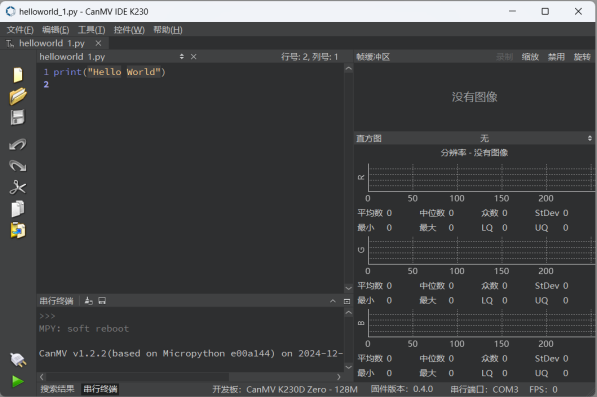Redo the edit via the sidebar arrow

tap(18, 166)
